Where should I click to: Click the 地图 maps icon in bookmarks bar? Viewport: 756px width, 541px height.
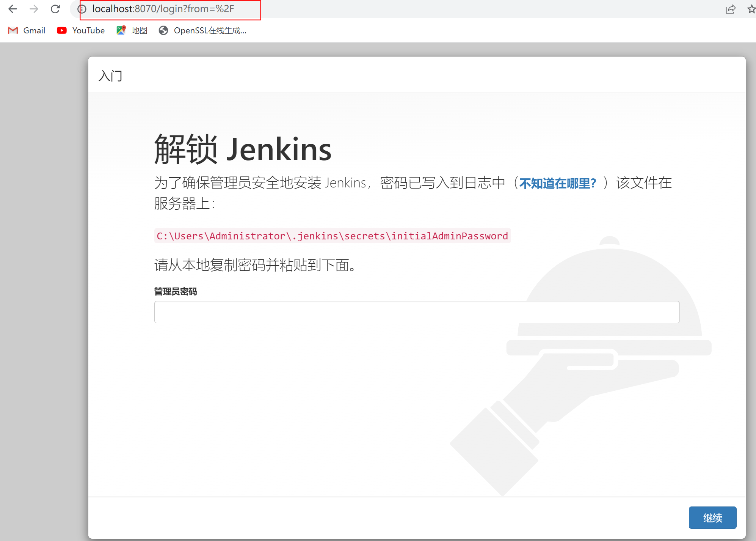click(121, 30)
